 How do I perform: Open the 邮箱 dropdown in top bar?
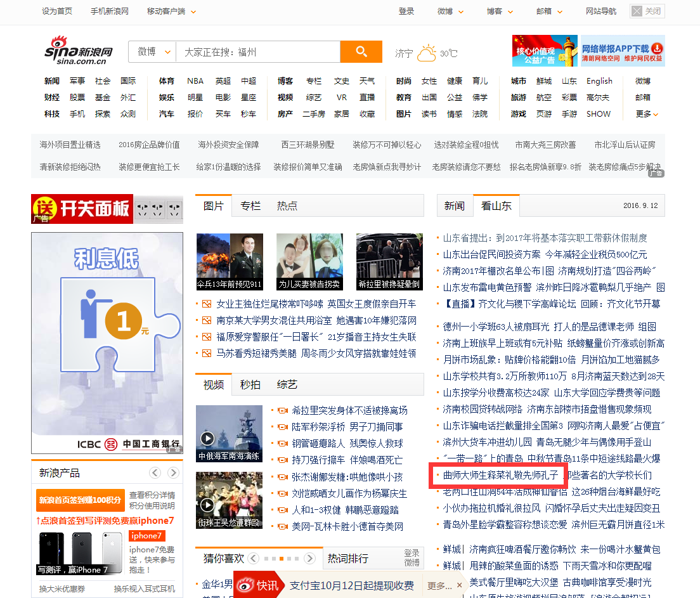point(550,11)
